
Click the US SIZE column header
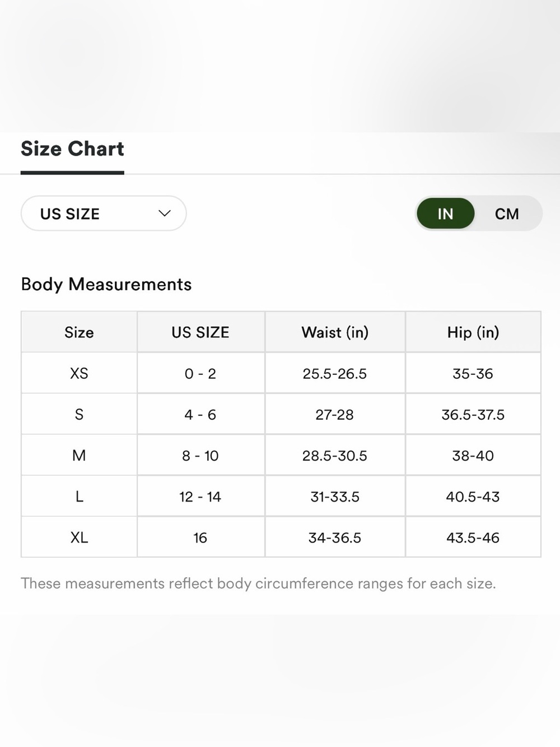coord(200,332)
